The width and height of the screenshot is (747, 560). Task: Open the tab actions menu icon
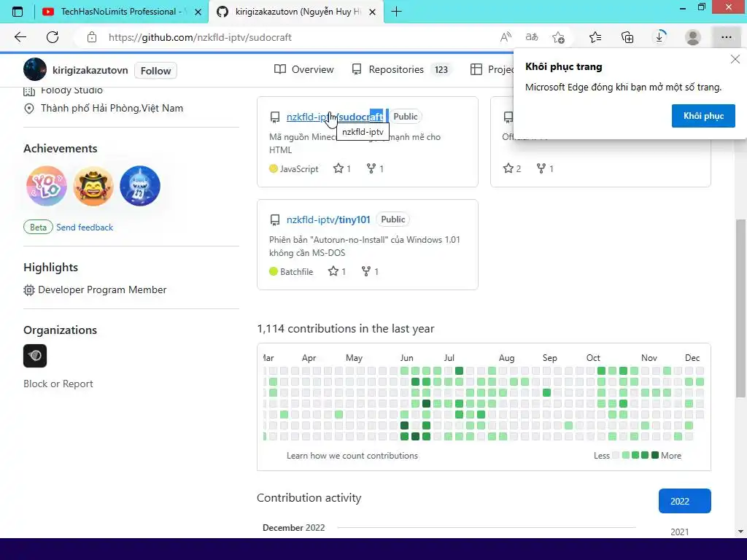click(18, 12)
